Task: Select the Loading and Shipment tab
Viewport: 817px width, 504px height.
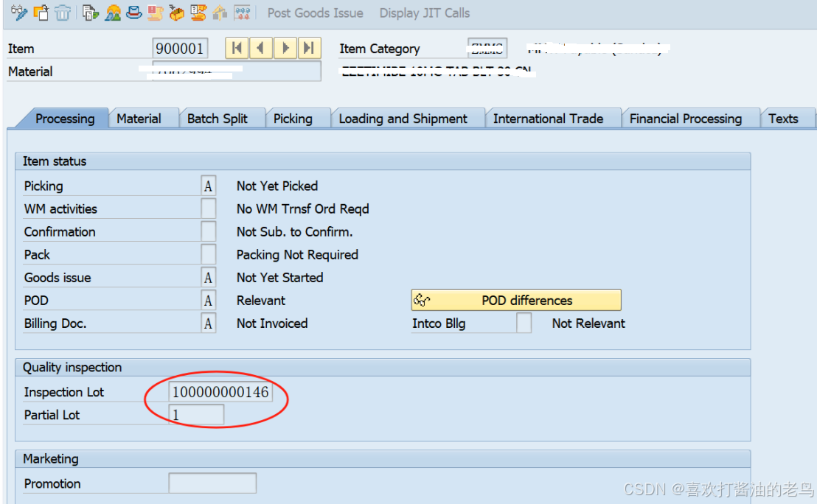Action: (402, 118)
